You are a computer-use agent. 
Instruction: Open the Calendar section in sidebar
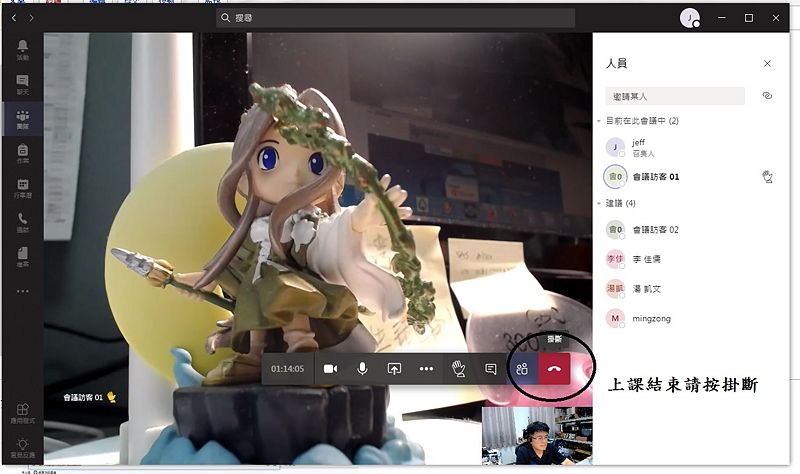point(22,188)
